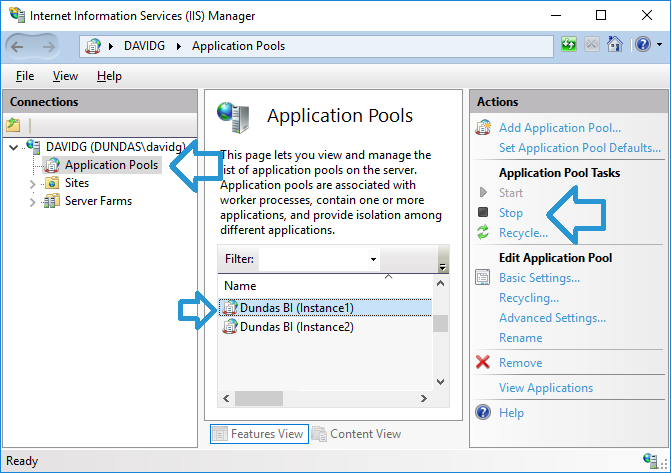671x473 pixels.
Task: Open Basic Settings link
Action: [x=540, y=278]
